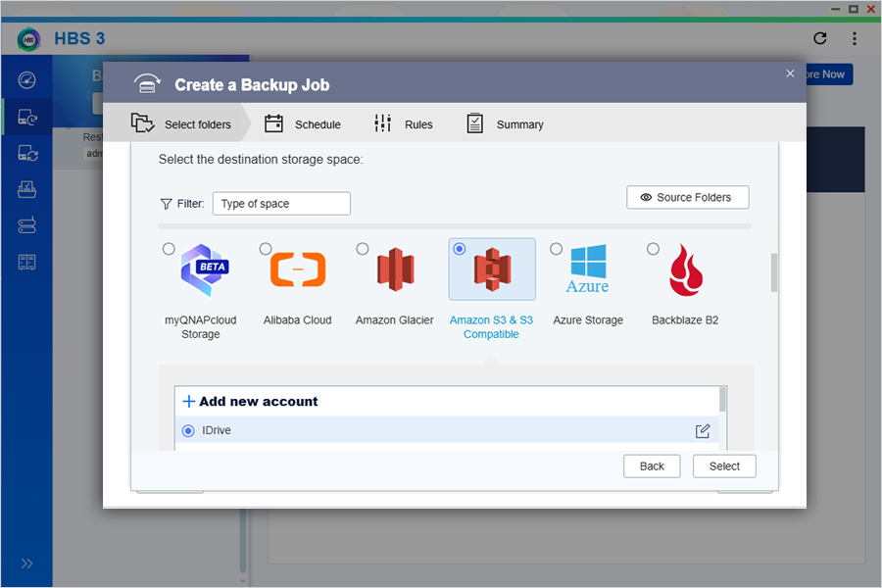Screen dimensions: 882x588
Task: Click the Filter funnel icon
Action: point(166,204)
